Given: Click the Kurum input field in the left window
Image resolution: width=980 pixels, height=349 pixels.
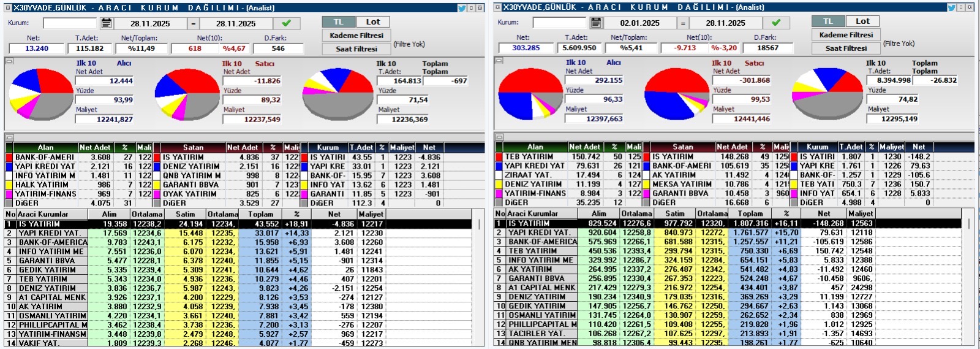Looking at the screenshot, I should point(70,23).
